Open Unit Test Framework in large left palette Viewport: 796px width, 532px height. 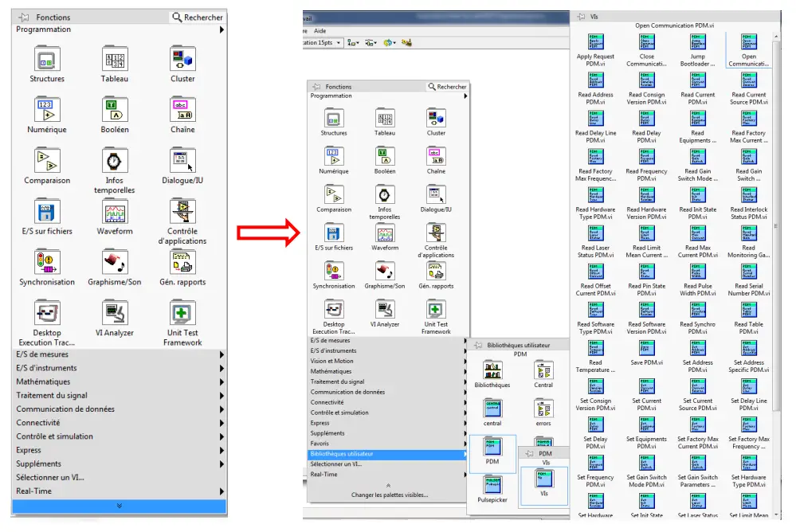pos(182,313)
